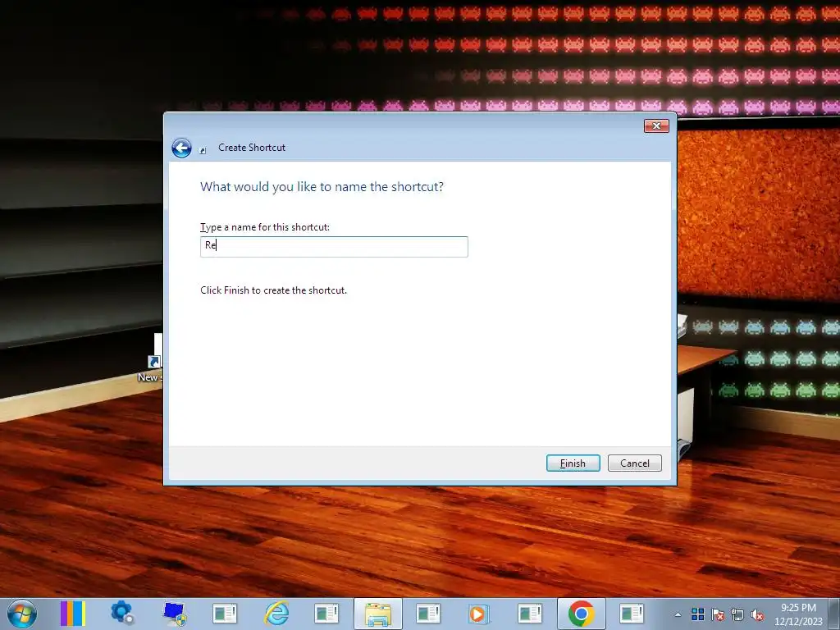The width and height of the screenshot is (840, 630).
Task: Show hidden tray icons arrow
Action: 678,614
